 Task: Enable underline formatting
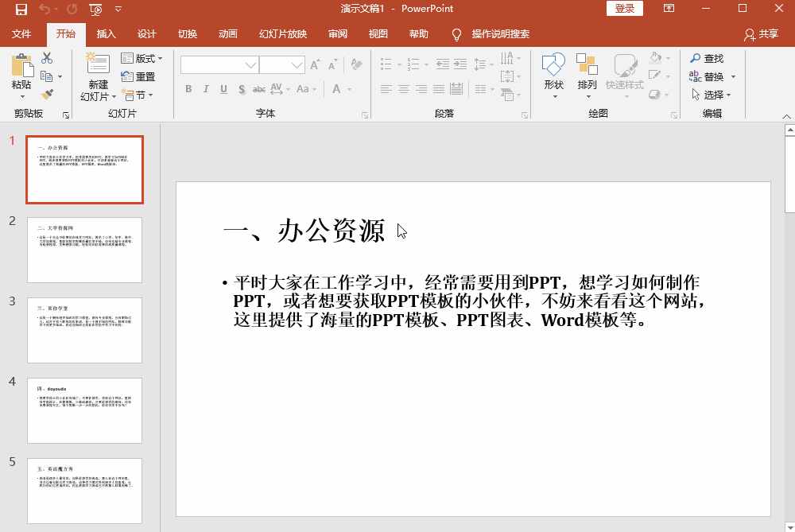[223, 89]
